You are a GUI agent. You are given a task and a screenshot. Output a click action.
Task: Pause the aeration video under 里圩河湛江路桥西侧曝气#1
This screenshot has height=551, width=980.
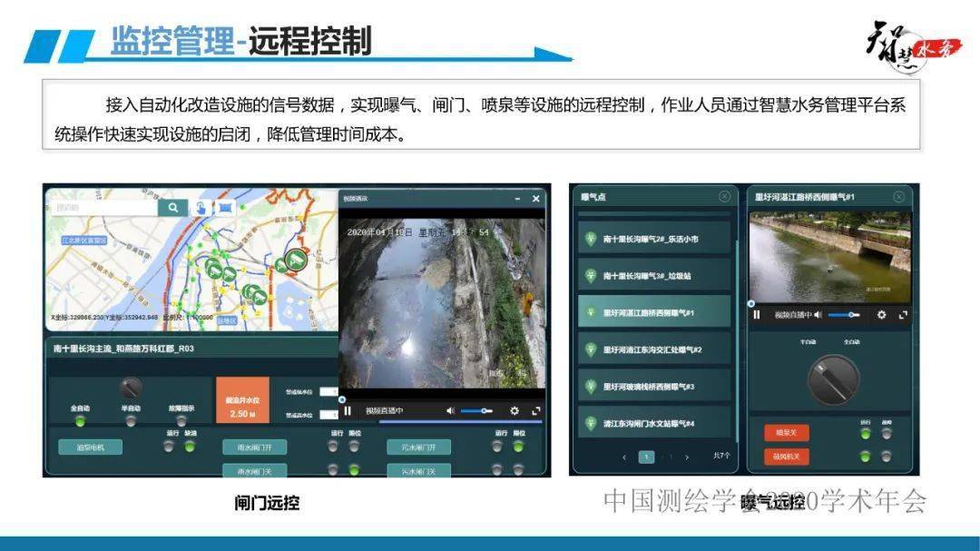coord(756,315)
